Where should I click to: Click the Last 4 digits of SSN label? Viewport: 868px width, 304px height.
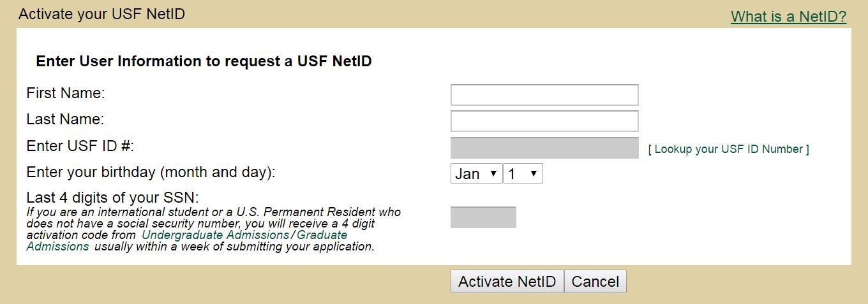pos(112,198)
